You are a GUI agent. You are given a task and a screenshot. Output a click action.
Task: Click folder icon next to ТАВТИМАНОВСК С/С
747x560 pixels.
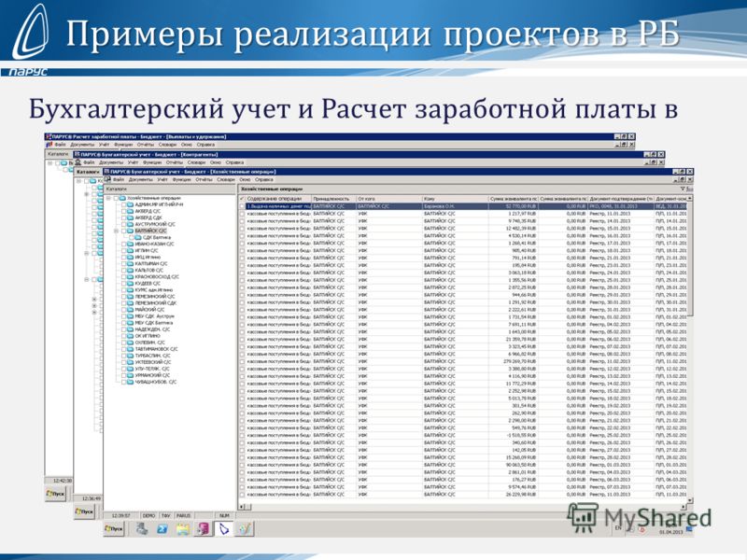click(x=131, y=349)
